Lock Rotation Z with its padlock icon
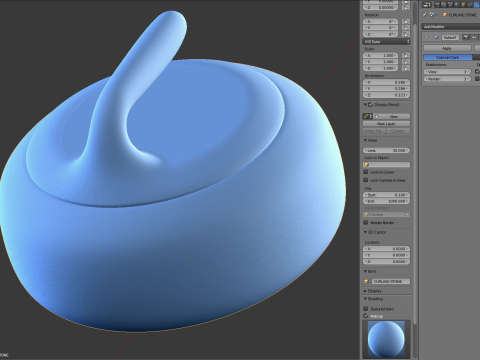The image size is (480, 360). pos(406,34)
